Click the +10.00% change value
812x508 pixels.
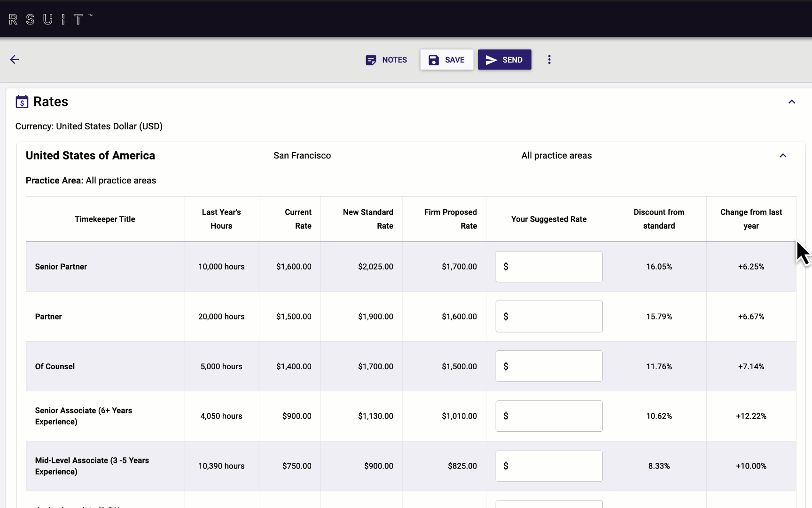[751, 466]
